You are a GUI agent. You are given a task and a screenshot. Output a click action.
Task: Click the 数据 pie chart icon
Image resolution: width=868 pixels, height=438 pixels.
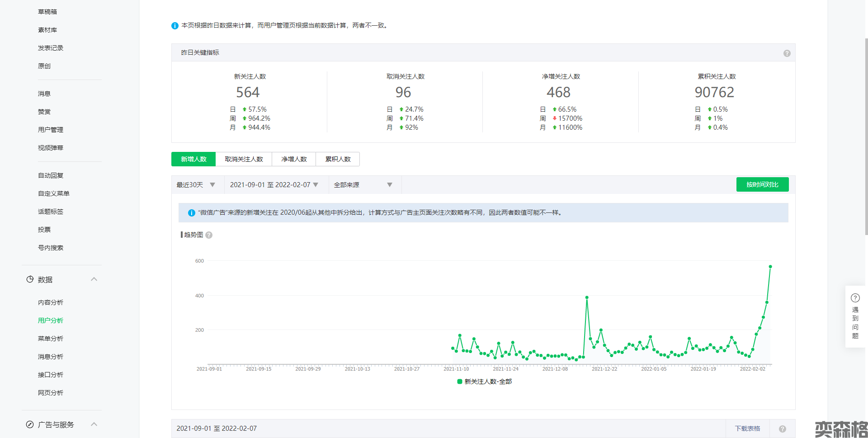[30, 279]
